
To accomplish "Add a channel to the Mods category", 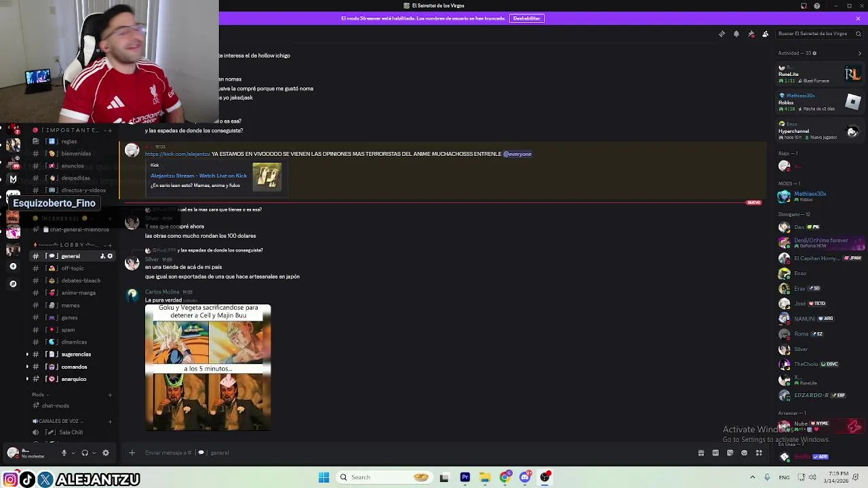I will 111,394.
